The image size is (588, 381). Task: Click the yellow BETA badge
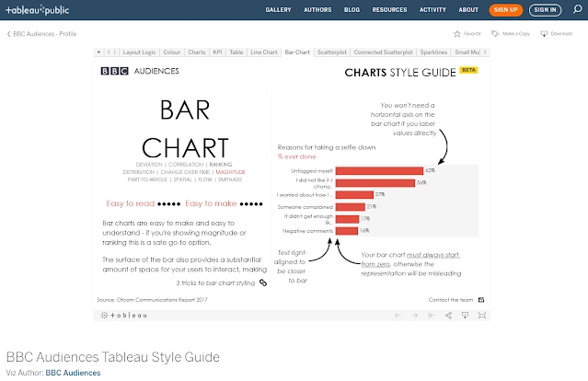click(x=468, y=70)
